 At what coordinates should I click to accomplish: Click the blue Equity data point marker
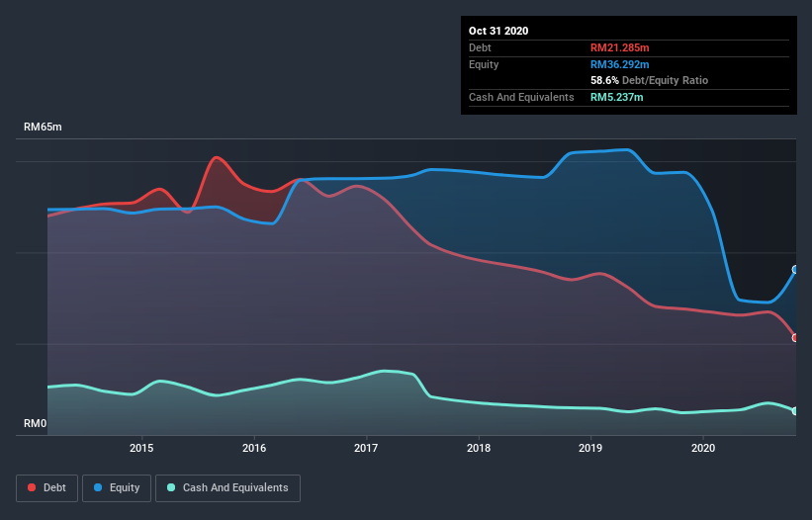coord(795,270)
